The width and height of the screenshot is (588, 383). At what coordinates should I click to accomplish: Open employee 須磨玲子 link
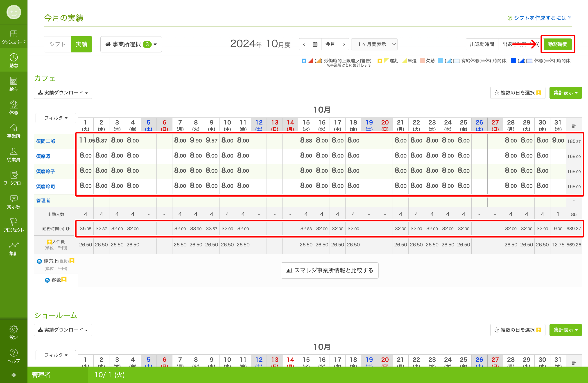point(45,171)
